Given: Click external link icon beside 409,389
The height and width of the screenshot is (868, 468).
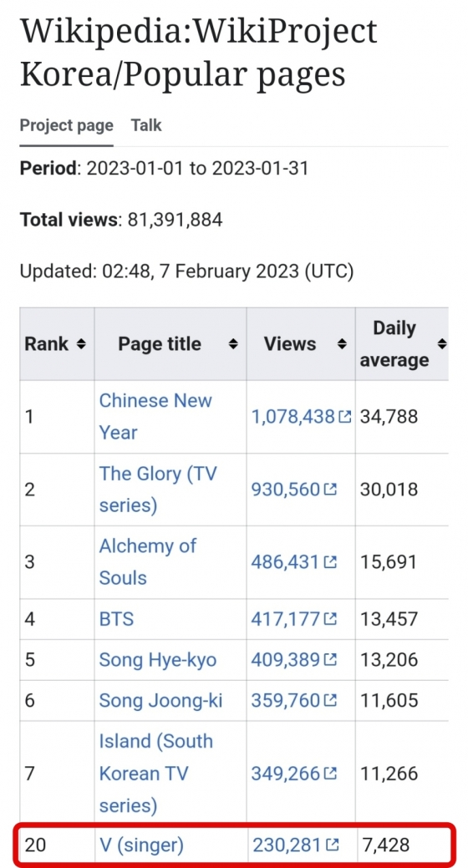Looking at the screenshot, I should [330, 660].
